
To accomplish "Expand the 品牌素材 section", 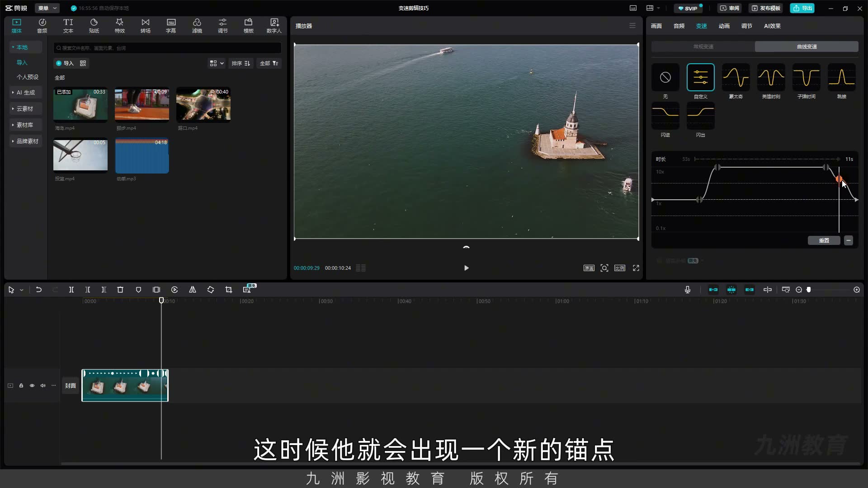I will [26, 141].
